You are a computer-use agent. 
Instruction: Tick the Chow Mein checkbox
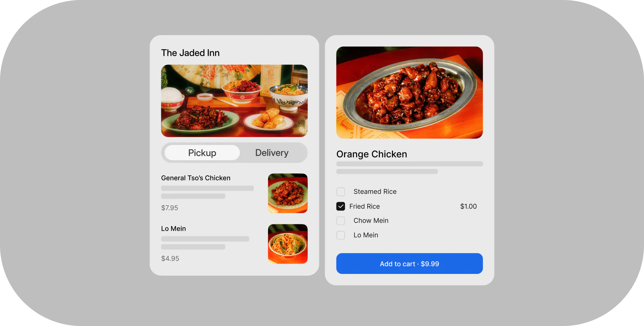[341, 221]
